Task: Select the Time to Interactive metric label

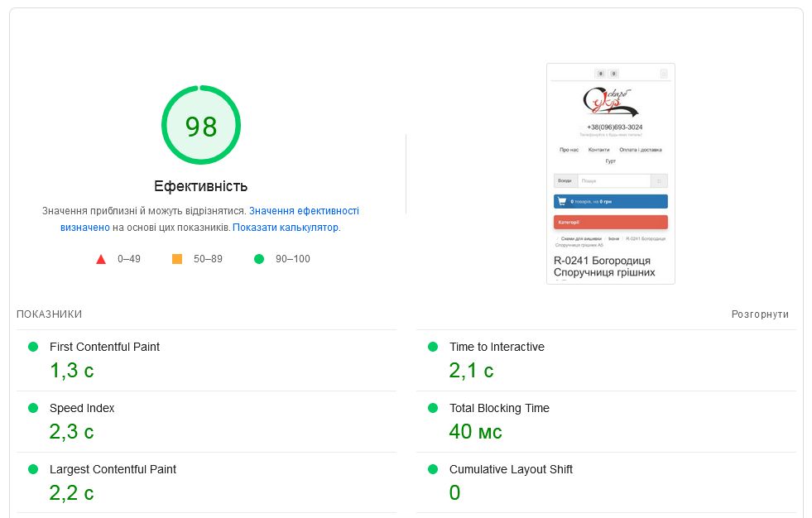Action: point(497,347)
